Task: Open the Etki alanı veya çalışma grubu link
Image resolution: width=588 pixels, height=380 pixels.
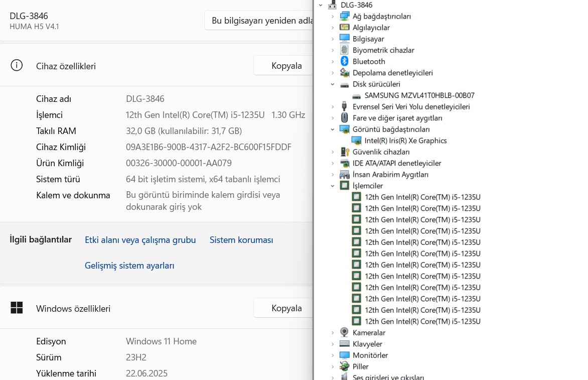Action: [x=140, y=240]
